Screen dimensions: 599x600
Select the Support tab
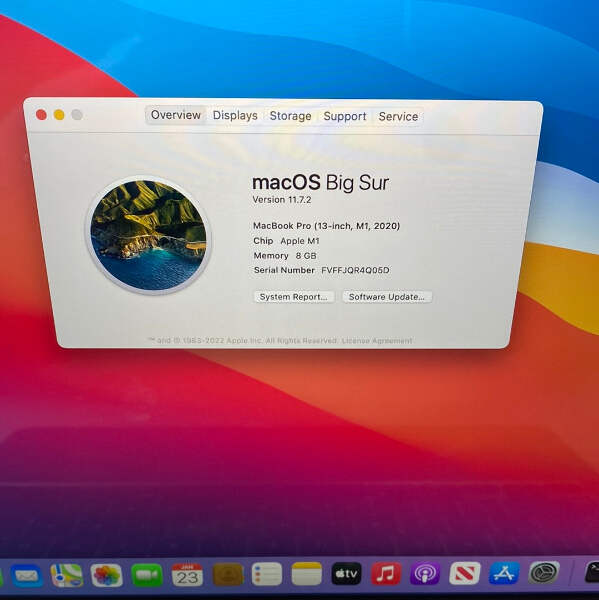tap(345, 116)
